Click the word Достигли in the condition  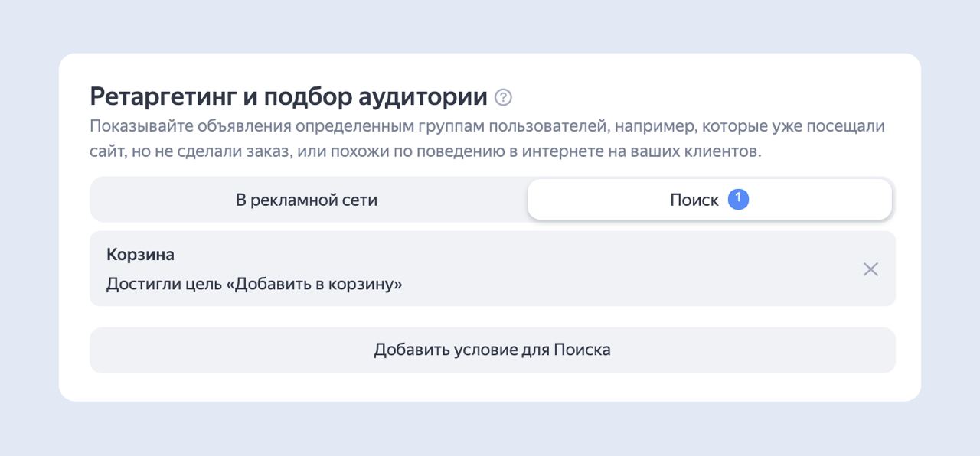click(136, 285)
